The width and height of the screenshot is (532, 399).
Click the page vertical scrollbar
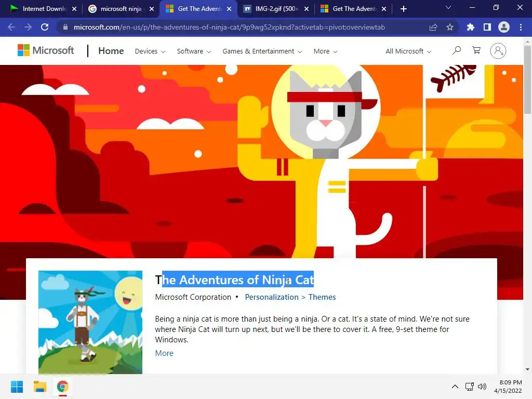coord(527,81)
